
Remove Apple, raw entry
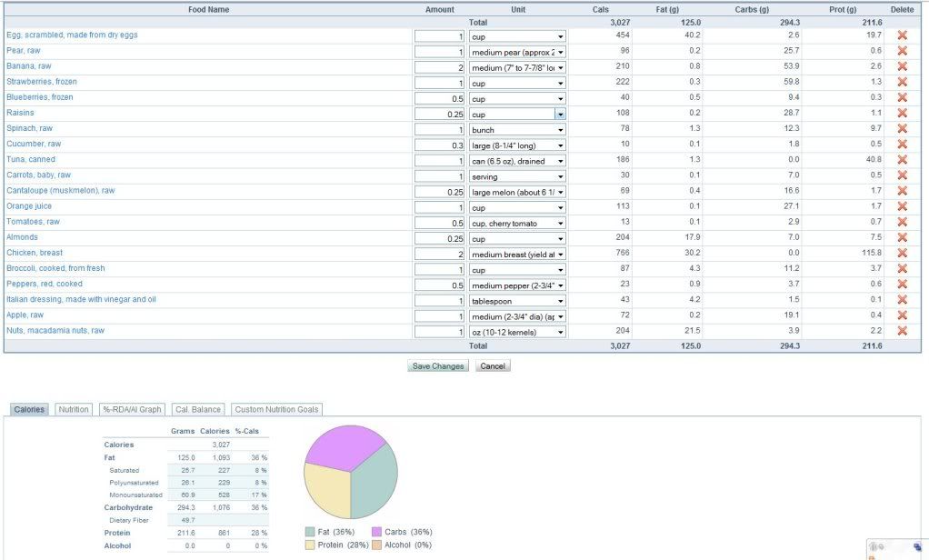coord(902,315)
